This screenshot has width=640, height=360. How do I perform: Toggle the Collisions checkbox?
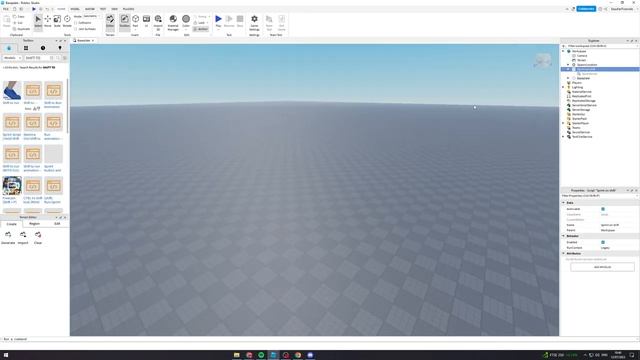[x=76, y=23]
